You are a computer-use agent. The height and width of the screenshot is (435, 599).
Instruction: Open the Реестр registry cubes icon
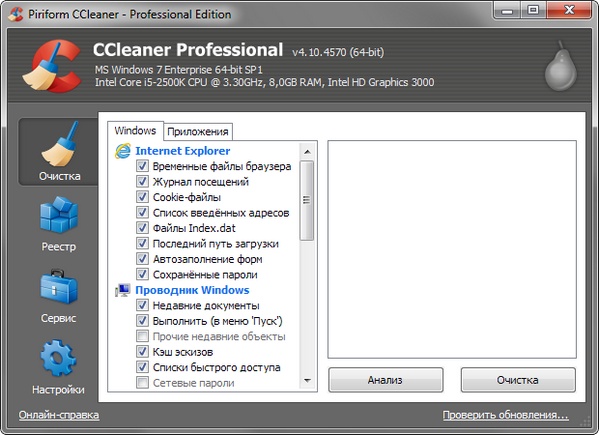(x=59, y=215)
